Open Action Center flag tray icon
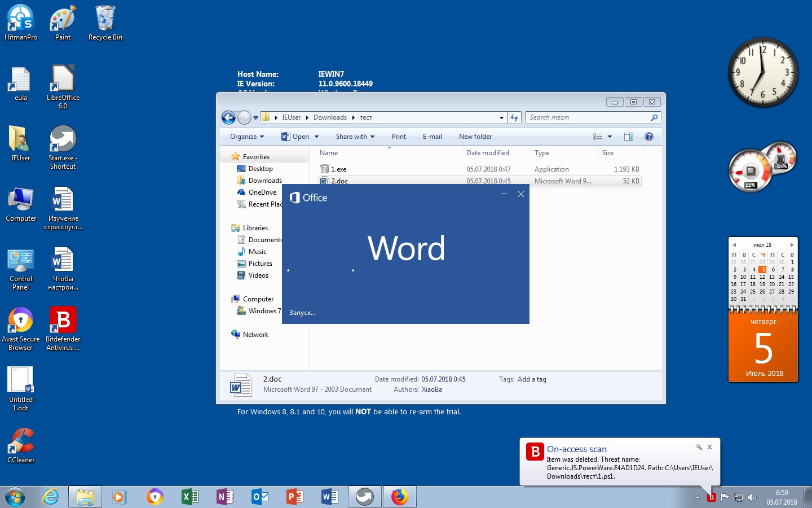Image resolution: width=812 pixels, height=508 pixels. click(725, 497)
